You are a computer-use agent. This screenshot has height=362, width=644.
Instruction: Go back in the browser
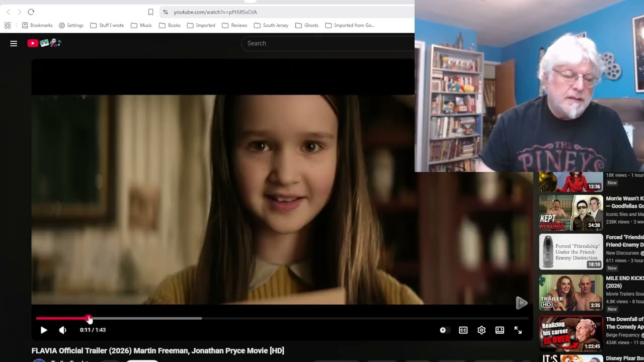pyautogui.click(x=8, y=12)
